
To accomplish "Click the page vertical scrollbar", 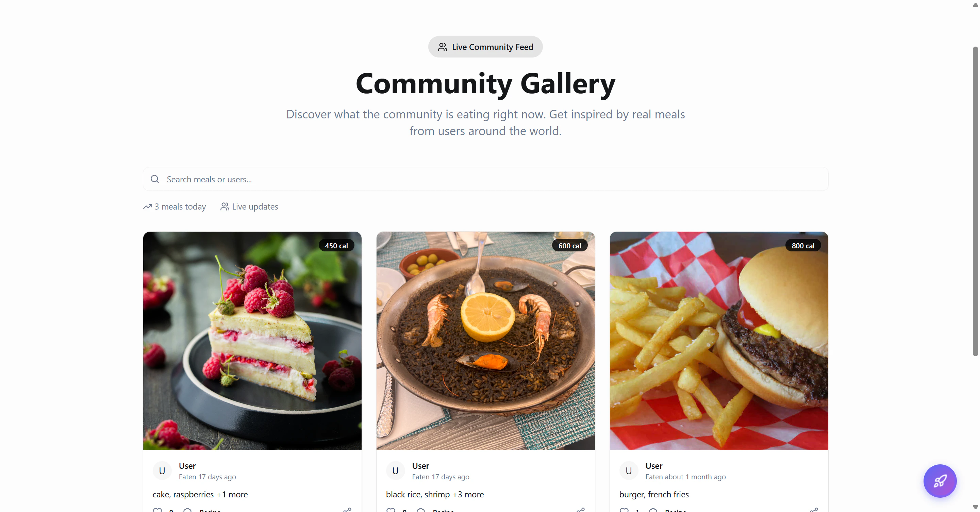I will (975, 202).
